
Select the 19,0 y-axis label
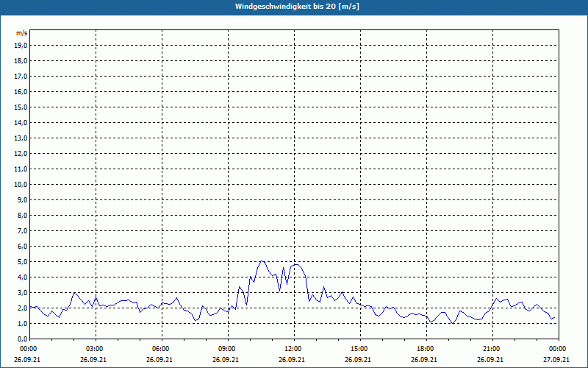tap(21, 46)
